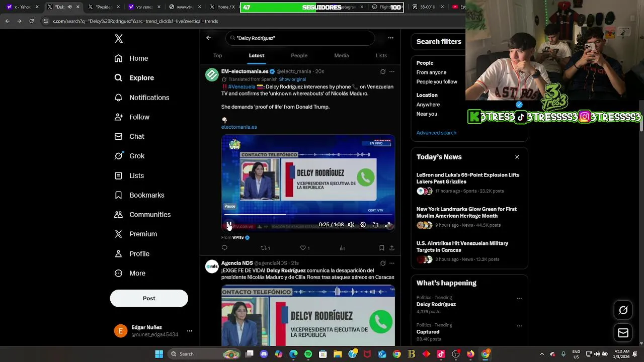The height and width of the screenshot is (362, 644).
Task: Go to Home in the sidebar
Action: [131, 58]
